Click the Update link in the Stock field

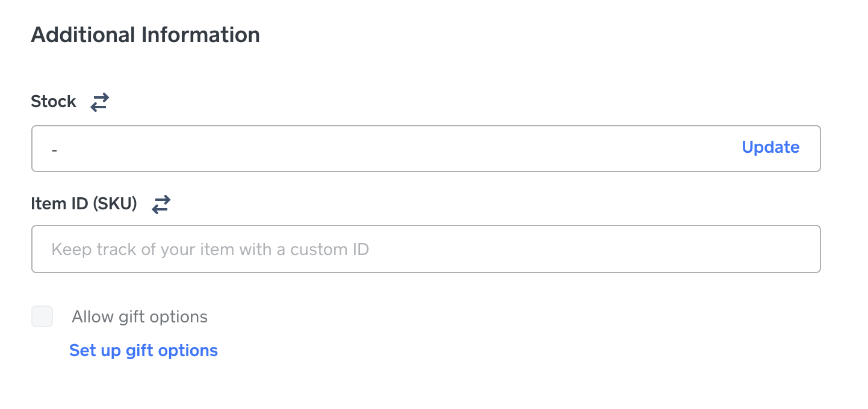770,147
